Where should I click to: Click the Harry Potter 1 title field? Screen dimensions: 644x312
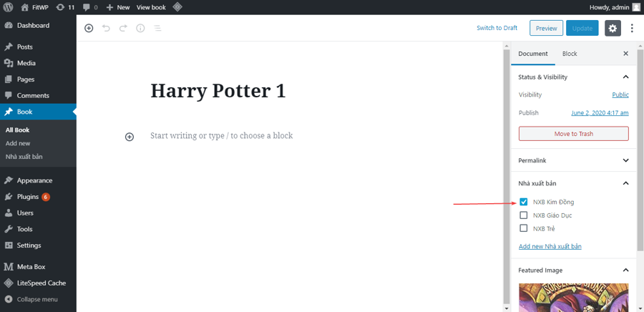[218, 91]
